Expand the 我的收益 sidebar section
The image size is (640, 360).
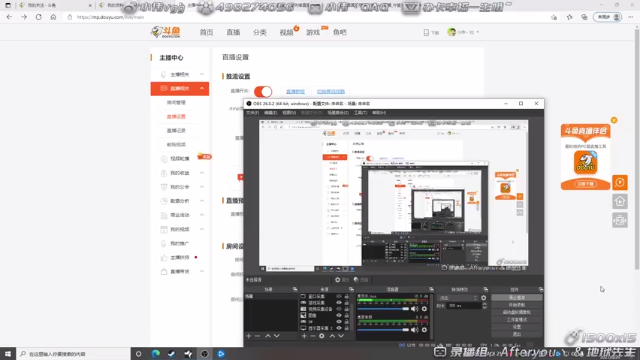(202, 173)
